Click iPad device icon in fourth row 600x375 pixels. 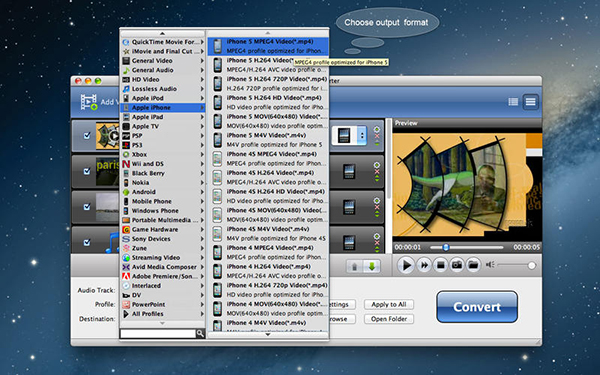coord(349,243)
